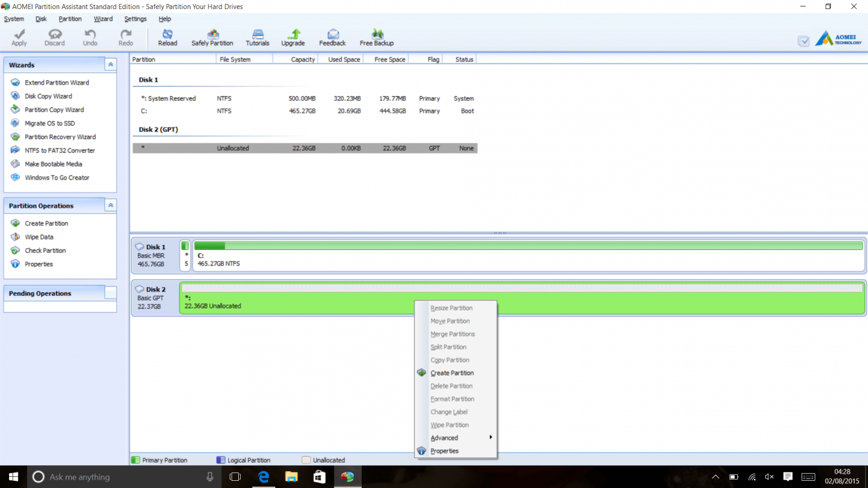868x488 pixels.
Task: Launch Microsoft Edge from taskbar
Action: click(264, 477)
